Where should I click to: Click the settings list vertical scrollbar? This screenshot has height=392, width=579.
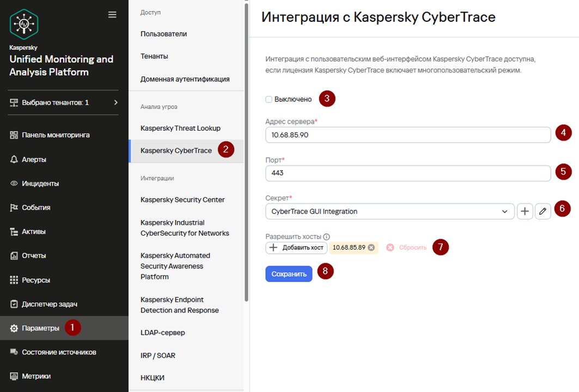click(x=246, y=152)
